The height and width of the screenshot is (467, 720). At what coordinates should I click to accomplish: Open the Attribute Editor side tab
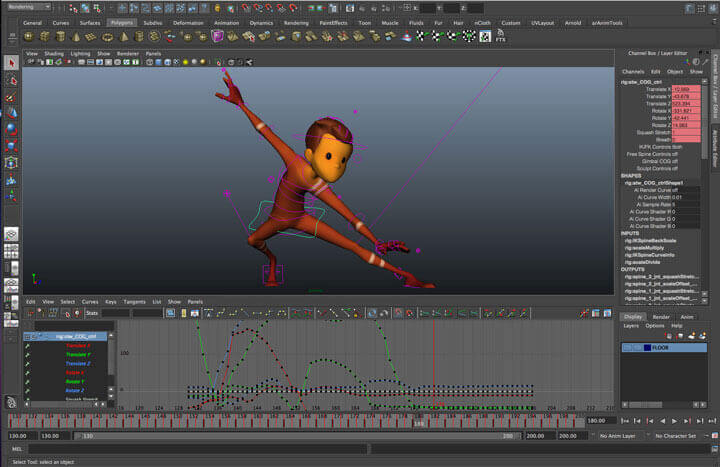point(715,148)
